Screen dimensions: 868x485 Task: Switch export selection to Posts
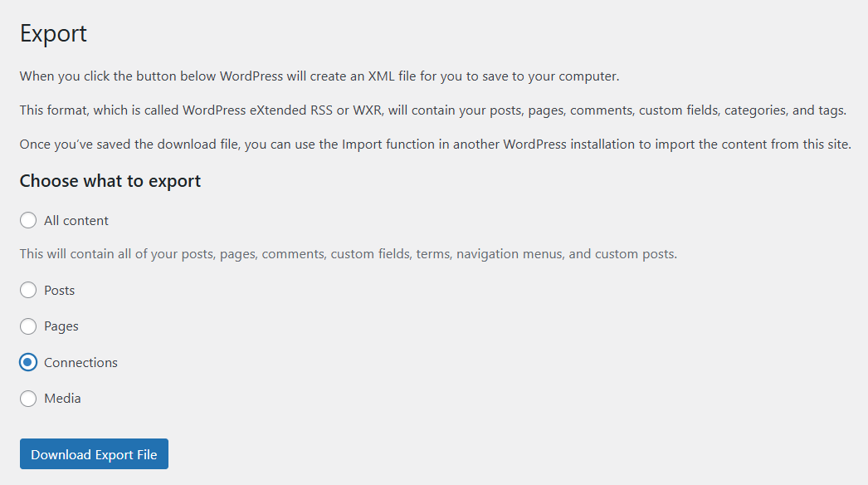click(x=27, y=290)
